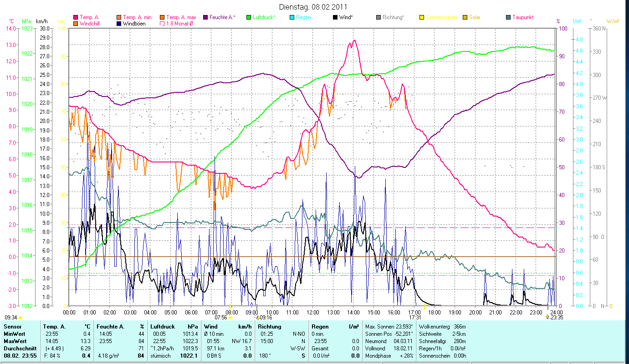The height and width of the screenshot is (364, 629).
Task: Toggle the 1.8 Monat-Ø checkbox
Action: click(x=162, y=23)
